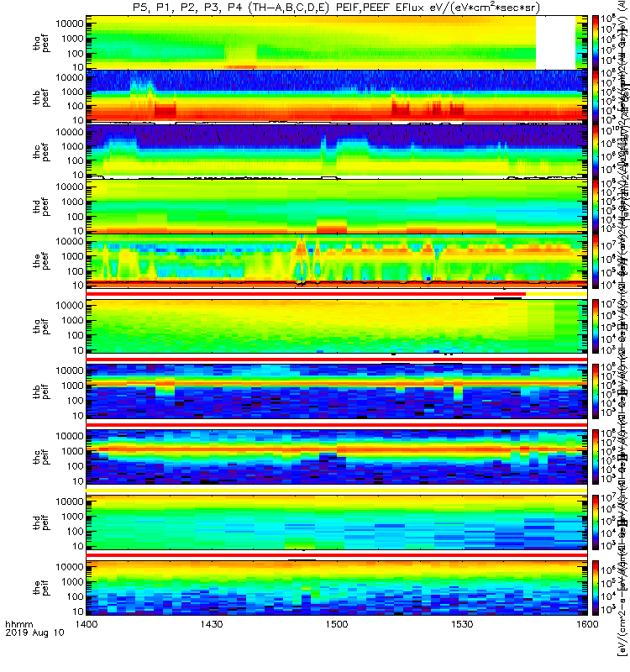630x672 pixels.
Task: Click the 'the peif' ion spectrogram
Action: point(337,587)
